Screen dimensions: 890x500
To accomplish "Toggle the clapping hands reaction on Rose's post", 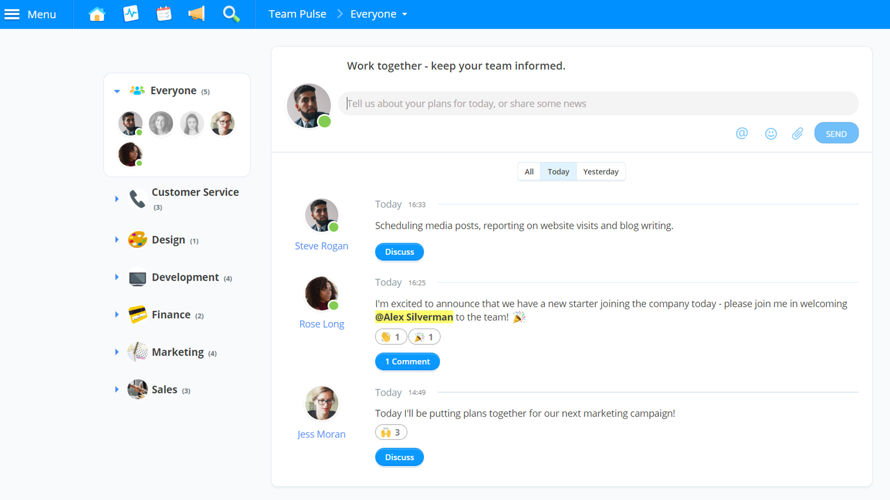I will pos(390,337).
